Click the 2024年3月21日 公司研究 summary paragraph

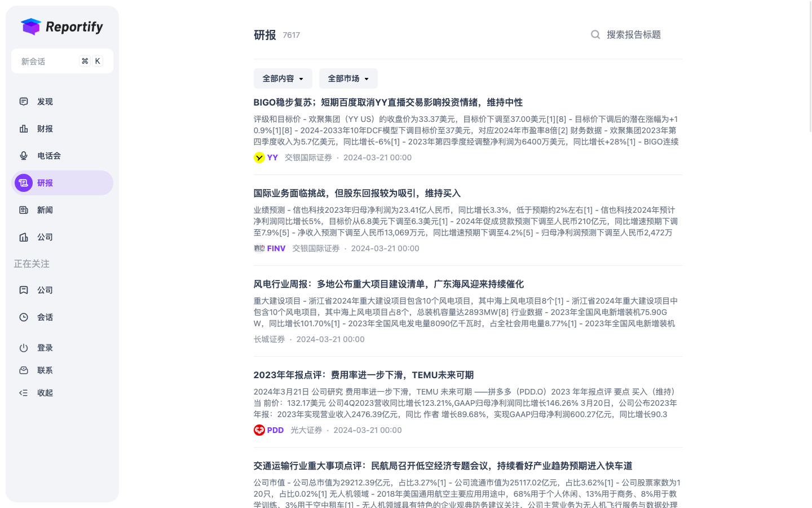tap(467, 403)
